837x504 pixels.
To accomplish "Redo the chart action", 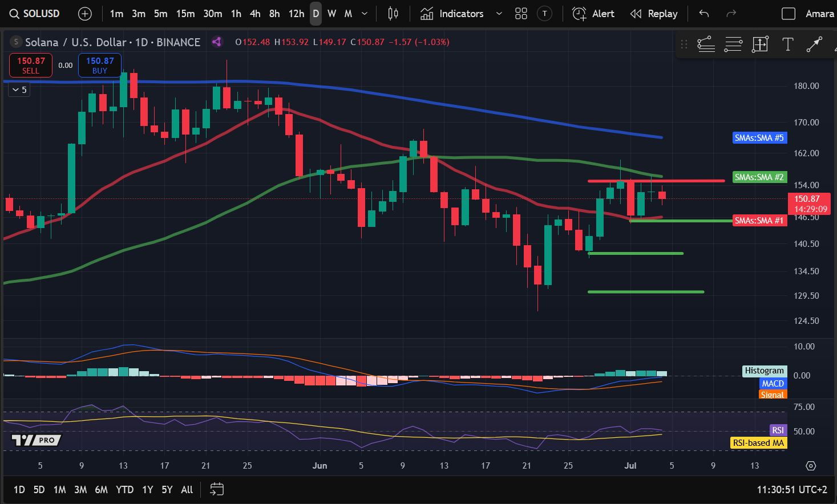I will coord(731,14).
